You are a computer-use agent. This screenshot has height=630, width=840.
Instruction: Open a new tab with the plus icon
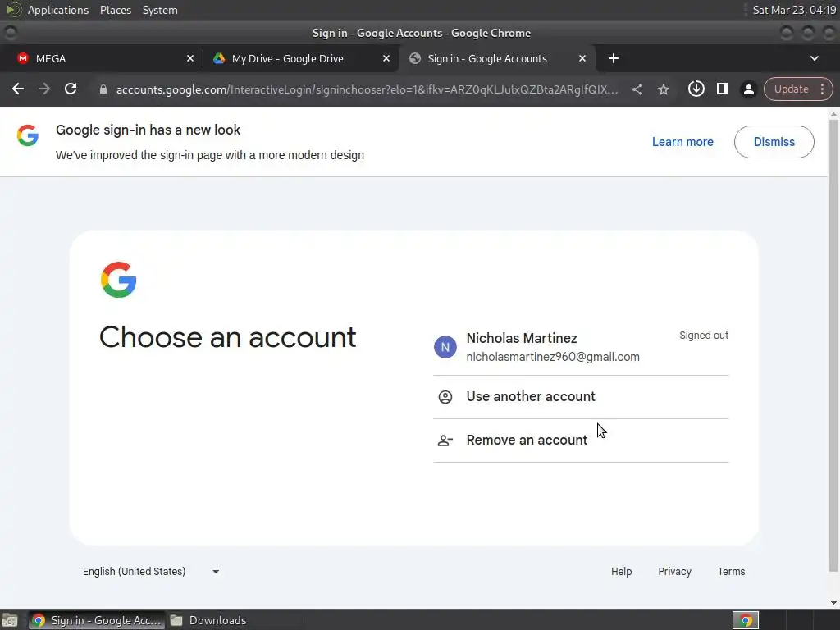tap(614, 58)
